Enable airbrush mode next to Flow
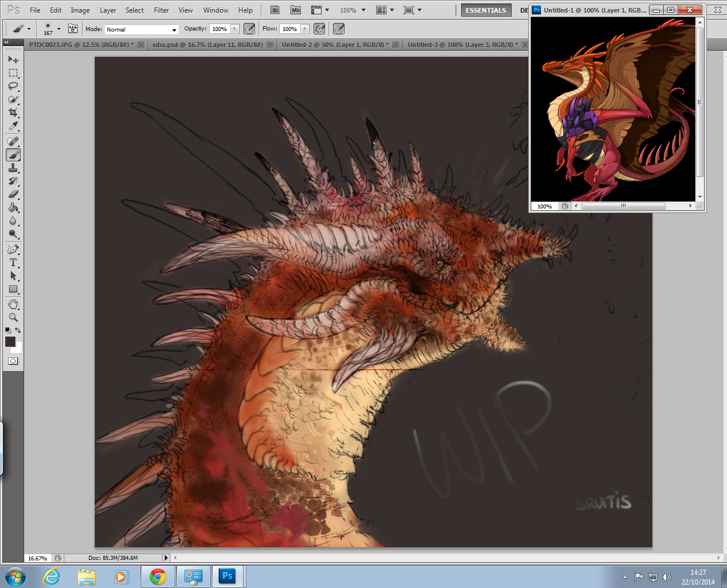The image size is (727, 588). click(x=320, y=29)
